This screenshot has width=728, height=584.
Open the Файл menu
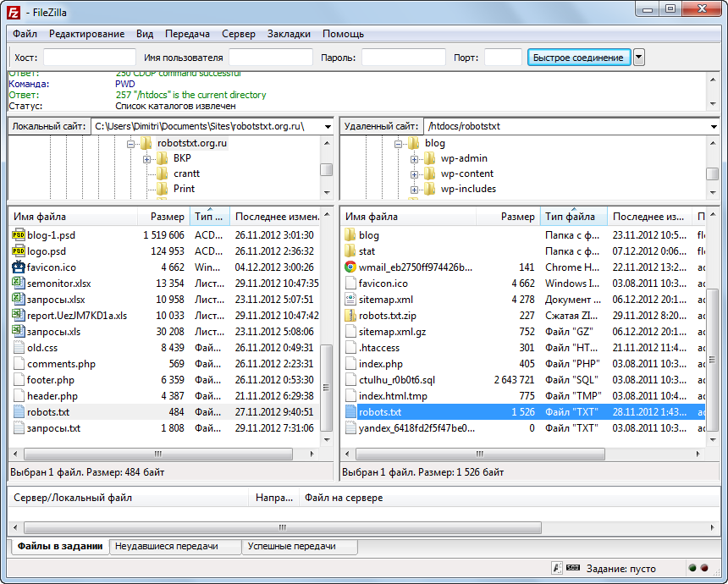coord(25,34)
